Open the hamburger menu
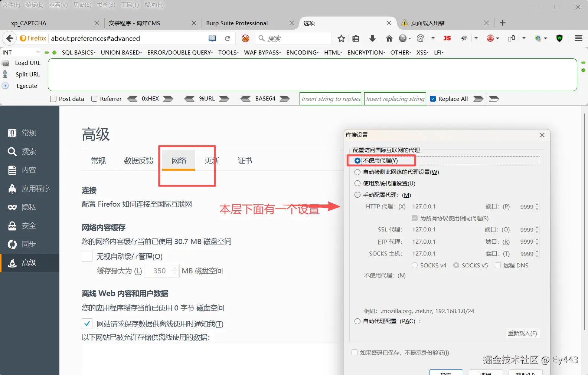The width and height of the screenshot is (588, 375). coord(578,38)
